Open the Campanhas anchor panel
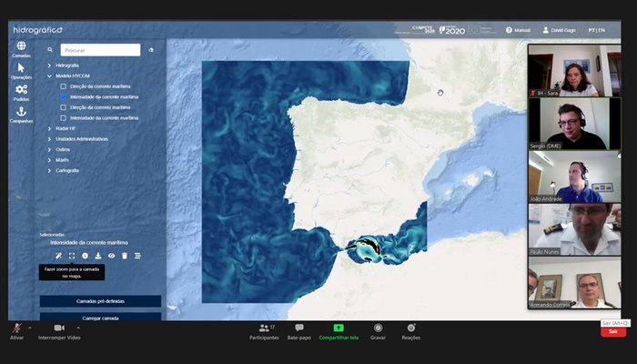637x364 pixels. [21, 113]
